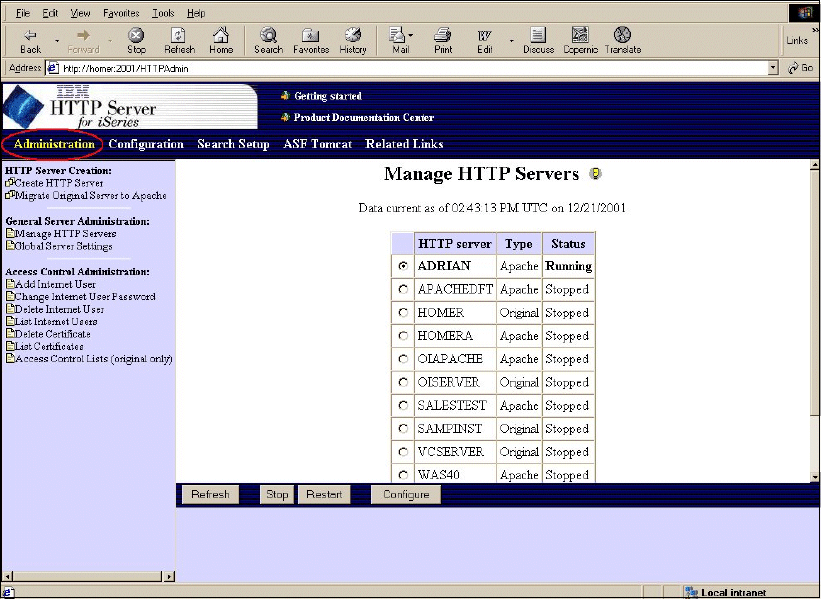Select the HOMER server radio button
The height and width of the screenshot is (599, 821).
pyautogui.click(x=403, y=312)
